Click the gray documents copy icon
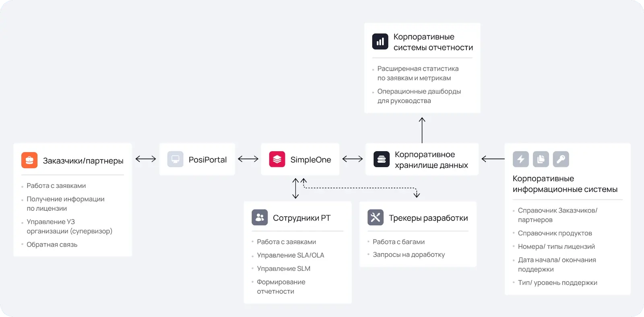Viewport: 644px width, 317px height. click(x=541, y=159)
